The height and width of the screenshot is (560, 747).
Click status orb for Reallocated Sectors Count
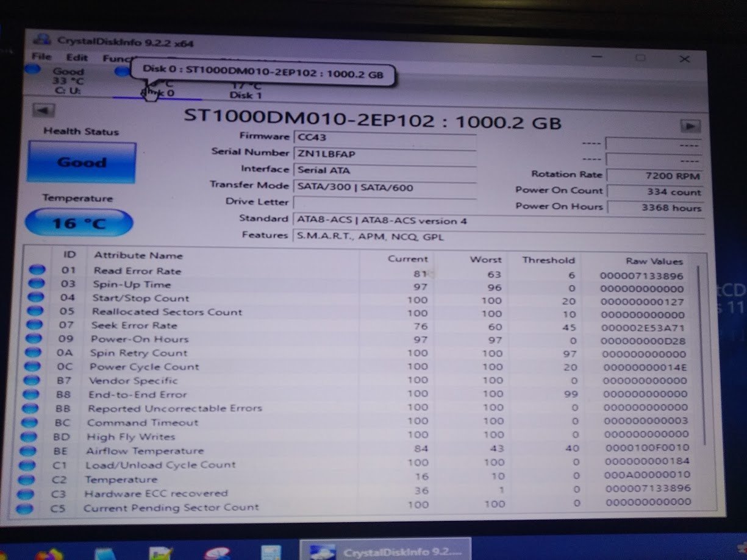pyautogui.click(x=37, y=311)
